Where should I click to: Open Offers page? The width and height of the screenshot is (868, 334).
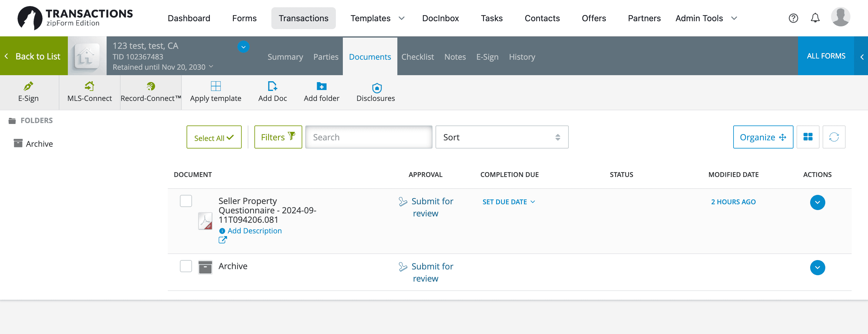[593, 18]
